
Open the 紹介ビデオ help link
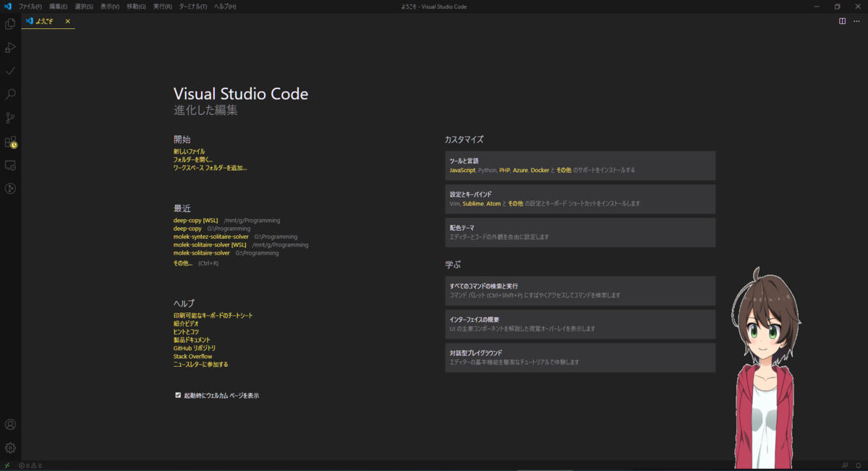[186, 323]
